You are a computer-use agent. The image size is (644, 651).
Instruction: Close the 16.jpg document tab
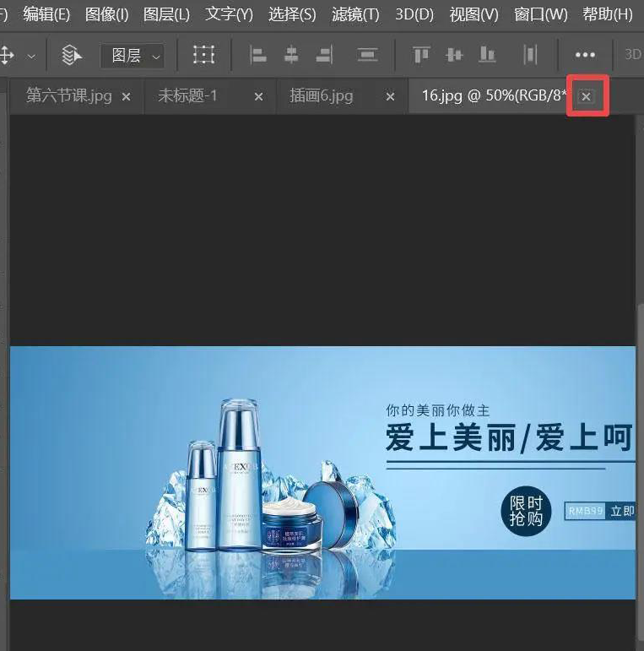[x=587, y=97]
